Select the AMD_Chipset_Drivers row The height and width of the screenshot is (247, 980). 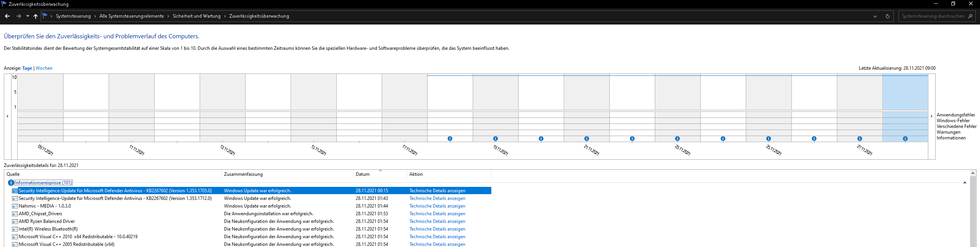(x=251, y=214)
